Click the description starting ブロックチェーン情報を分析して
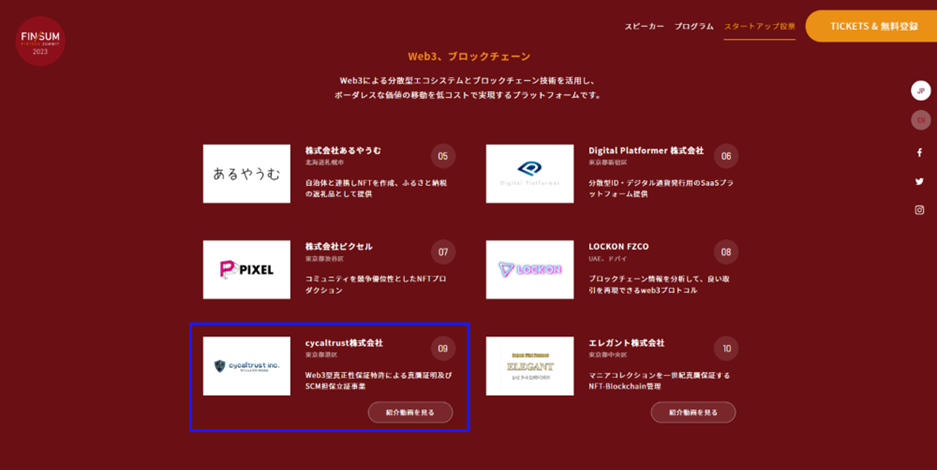This screenshot has height=470, width=937. (659, 284)
